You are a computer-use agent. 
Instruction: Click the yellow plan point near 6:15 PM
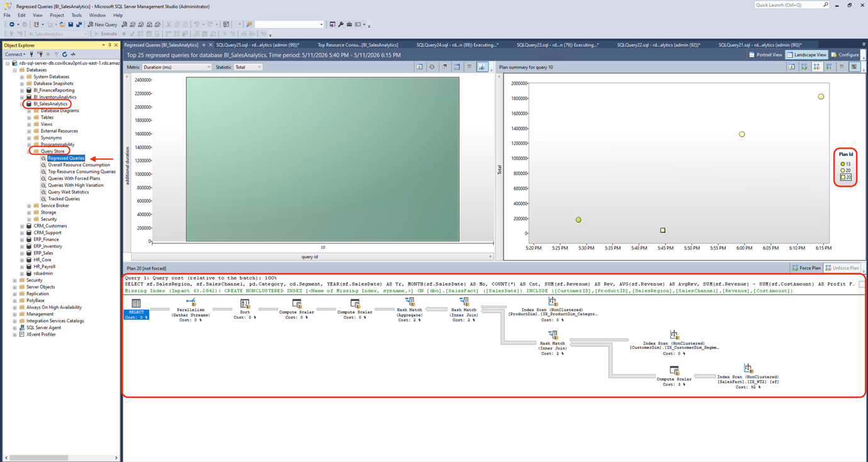tap(821, 96)
